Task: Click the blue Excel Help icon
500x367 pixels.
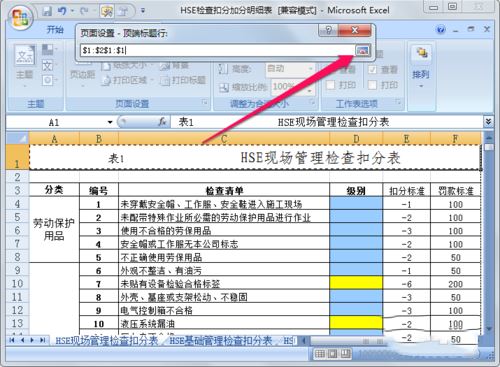Action: click(x=441, y=29)
